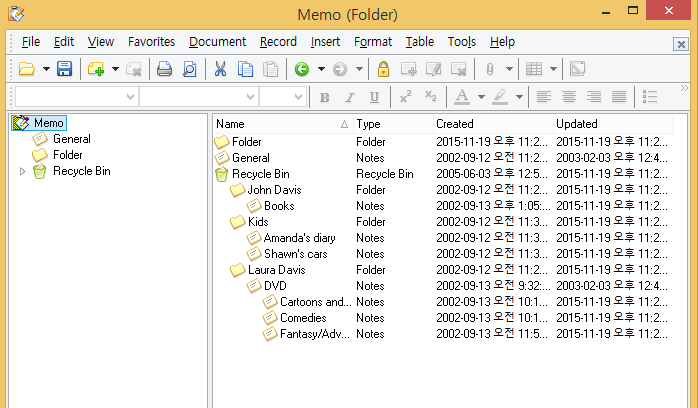This screenshot has height=408, width=698.
Task: Expand the Recycle Bin tree node
Action: [x=22, y=171]
